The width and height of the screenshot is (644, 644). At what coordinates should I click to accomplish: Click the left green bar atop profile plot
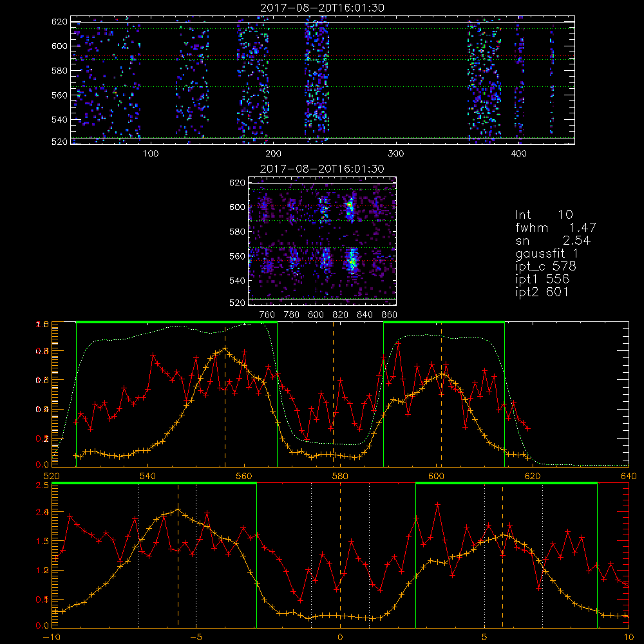(x=176, y=323)
